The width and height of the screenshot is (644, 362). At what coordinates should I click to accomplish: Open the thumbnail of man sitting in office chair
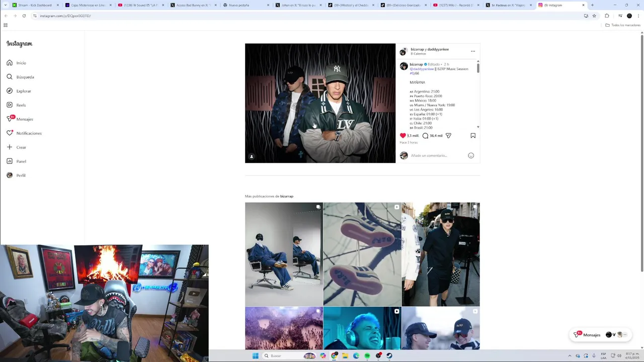click(x=284, y=254)
